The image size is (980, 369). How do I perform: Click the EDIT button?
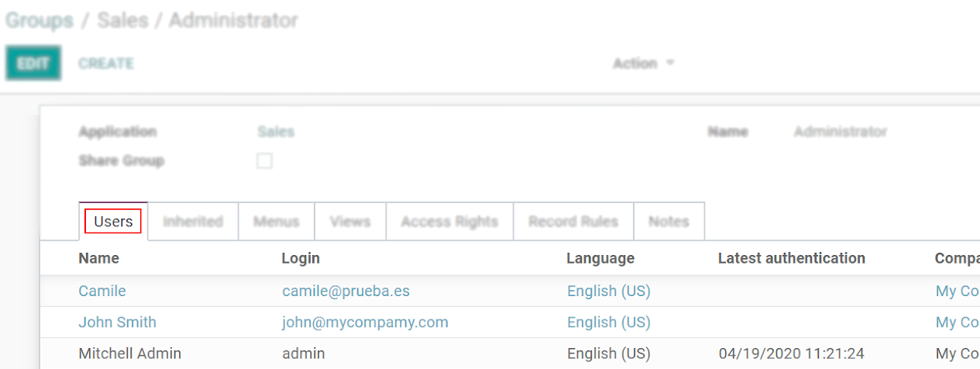click(33, 64)
